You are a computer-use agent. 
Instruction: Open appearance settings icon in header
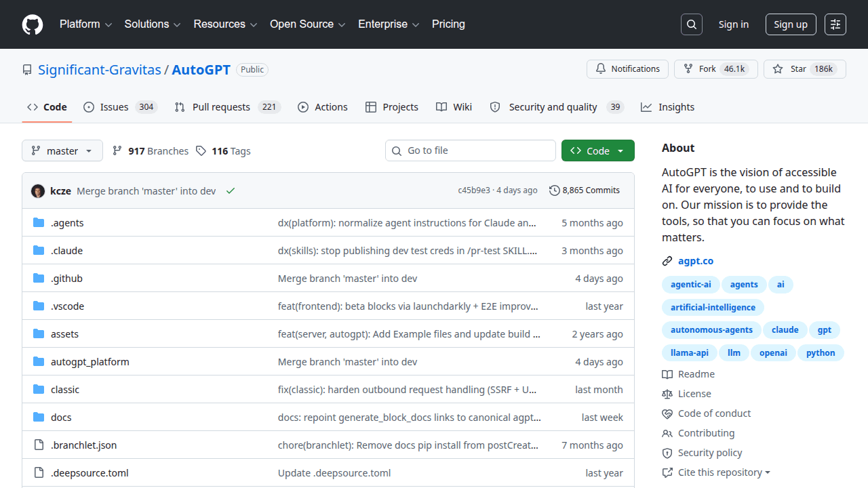[x=835, y=24]
